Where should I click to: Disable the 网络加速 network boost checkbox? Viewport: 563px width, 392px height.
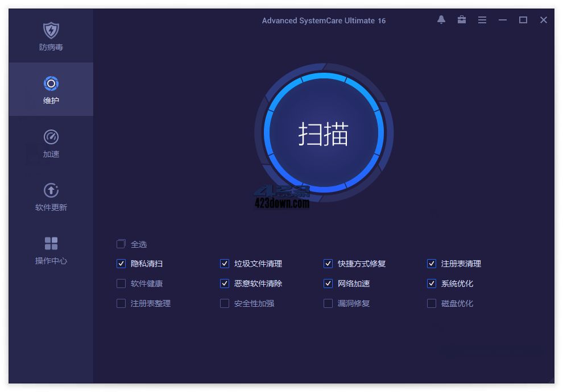point(328,283)
